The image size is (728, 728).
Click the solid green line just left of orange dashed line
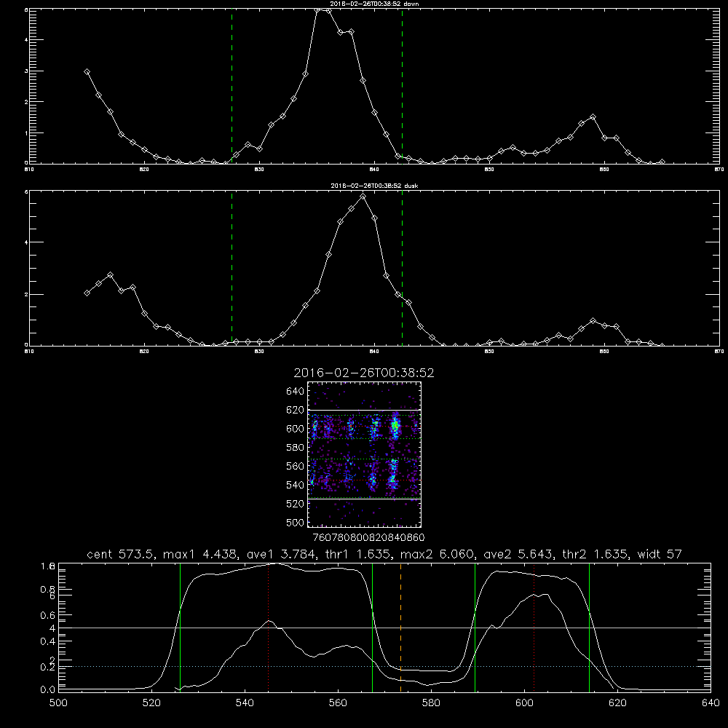[x=372, y=627]
